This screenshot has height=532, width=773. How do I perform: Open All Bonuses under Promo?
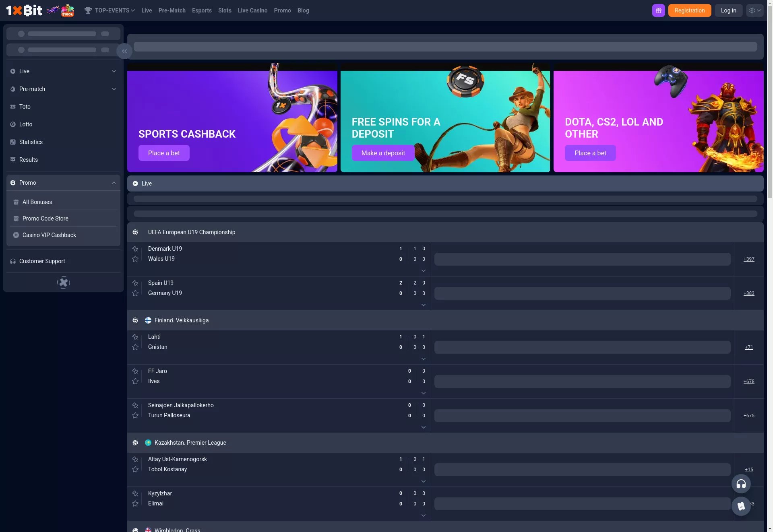63,202
